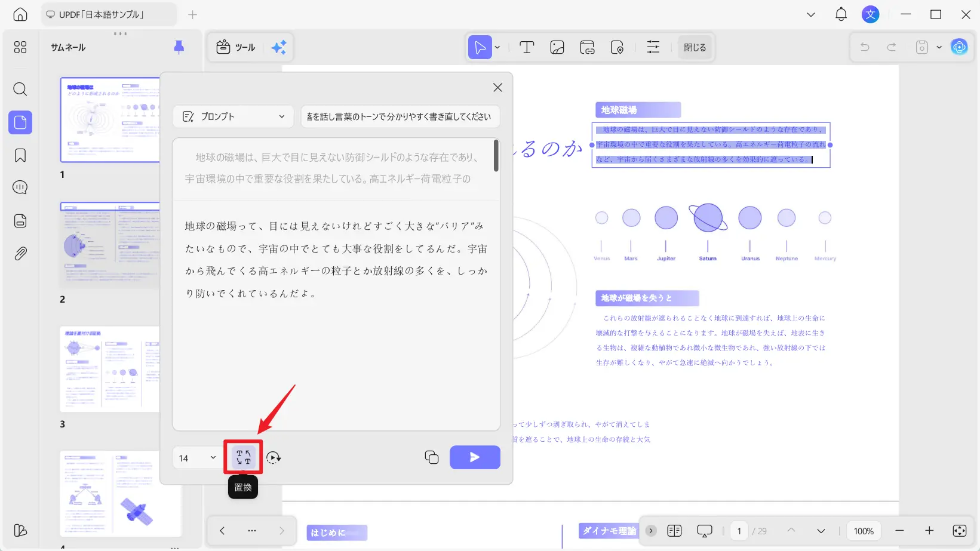Open the search icon in the left sidebar
980x551 pixels.
pos(20,90)
